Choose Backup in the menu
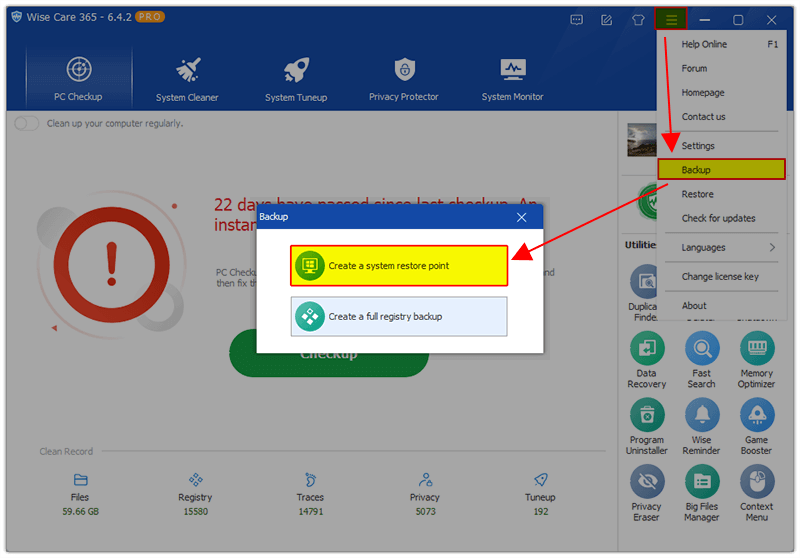The image size is (800, 558). [x=721, y=169]
